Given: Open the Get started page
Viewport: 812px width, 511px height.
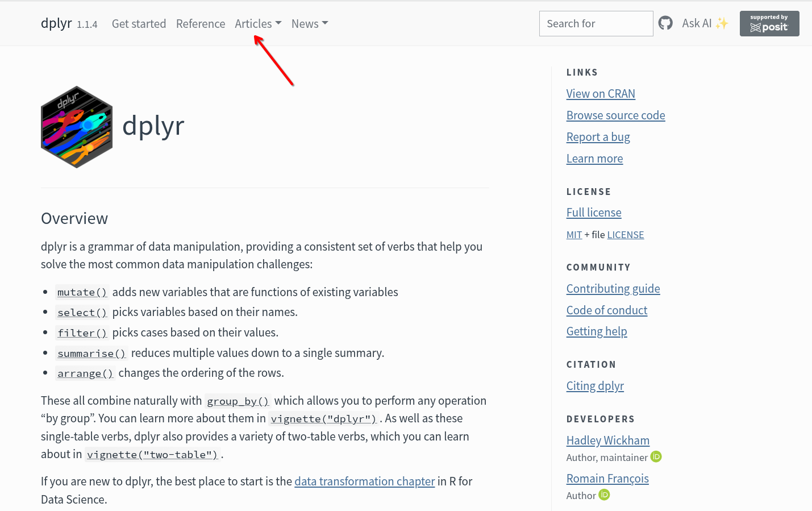Looking at the screenshot, I should pyautogui.click(x=139, y=24).
